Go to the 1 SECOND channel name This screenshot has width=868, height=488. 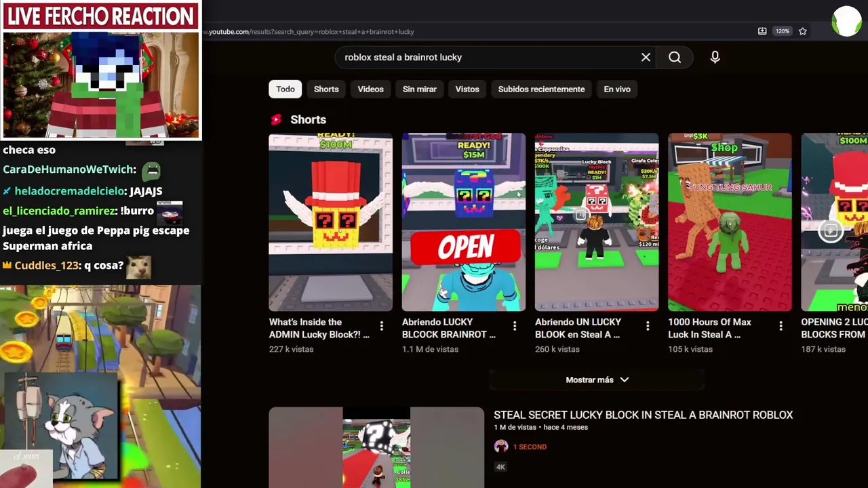530,447
